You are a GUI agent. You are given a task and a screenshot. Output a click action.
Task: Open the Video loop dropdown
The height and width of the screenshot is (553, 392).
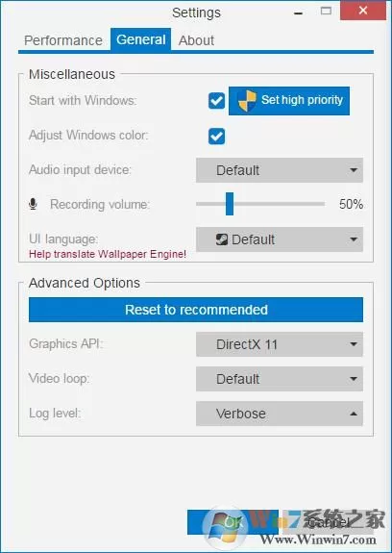pos(280,379)
